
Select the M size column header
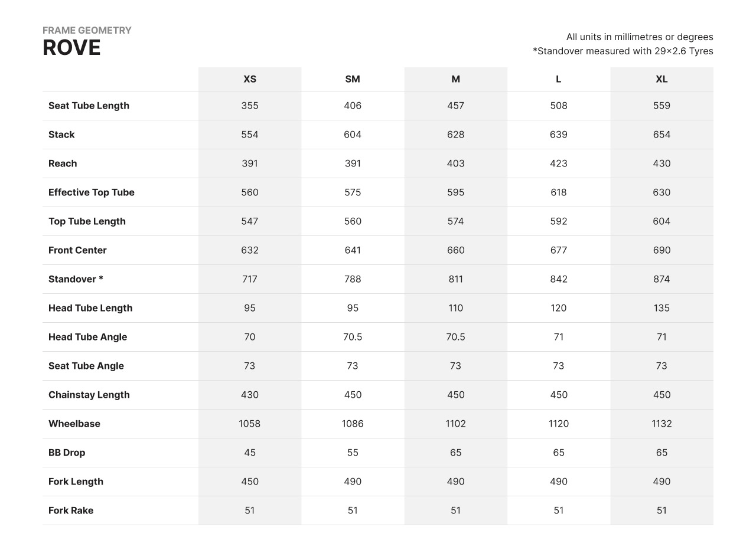click(x=455, y=79)
